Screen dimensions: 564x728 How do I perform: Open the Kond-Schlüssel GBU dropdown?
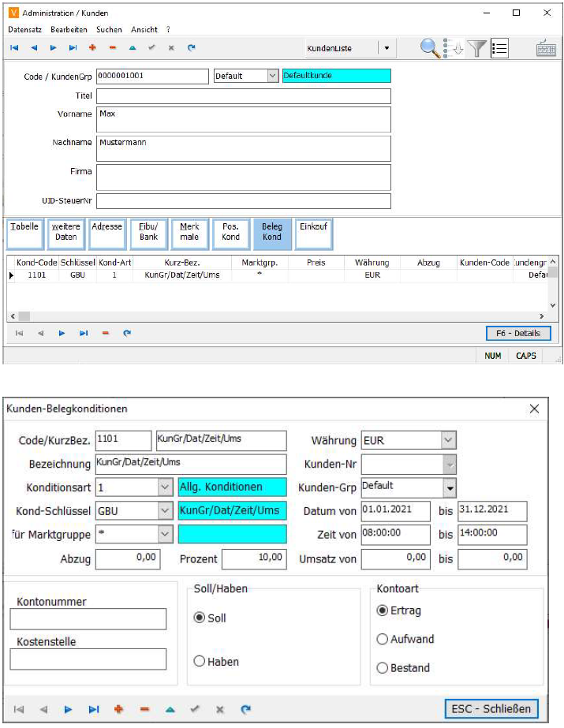[164, 511]
